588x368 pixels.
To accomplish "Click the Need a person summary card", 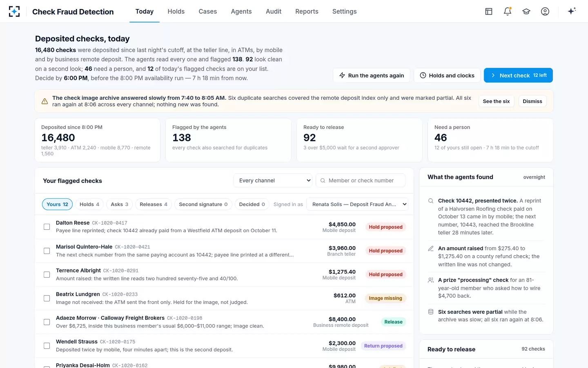I will (490, 140).
